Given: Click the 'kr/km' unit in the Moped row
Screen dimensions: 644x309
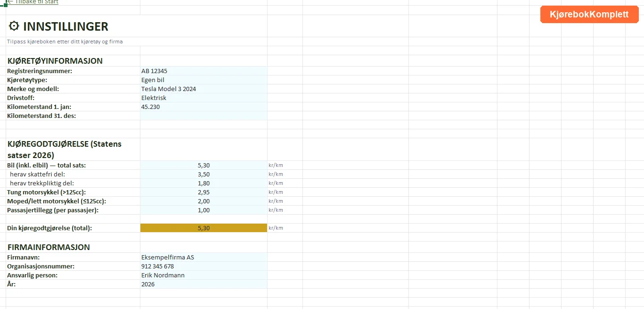Looking at the screenshot, I should (276, 201).
